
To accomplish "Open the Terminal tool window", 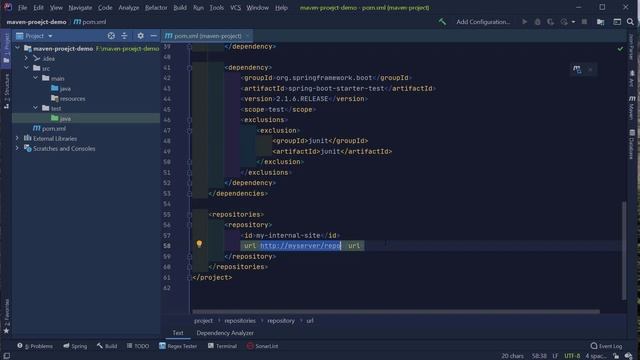I will click(x=222, y=346).
